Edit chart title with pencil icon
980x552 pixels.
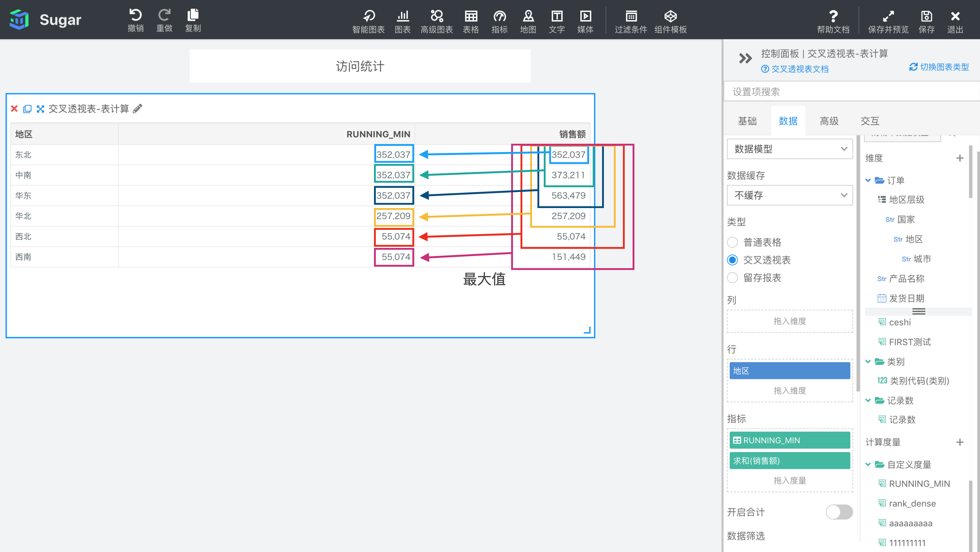pos(137,109)
